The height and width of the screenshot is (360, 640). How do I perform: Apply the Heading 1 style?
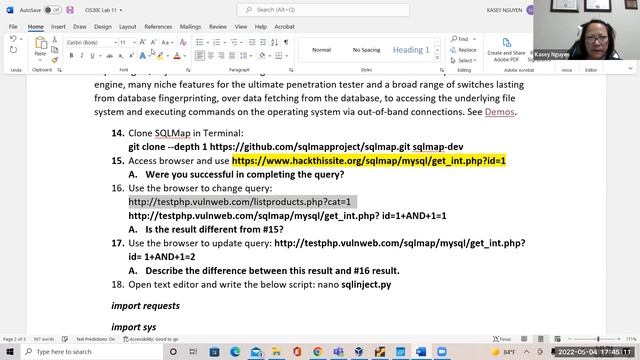point(411,50)
